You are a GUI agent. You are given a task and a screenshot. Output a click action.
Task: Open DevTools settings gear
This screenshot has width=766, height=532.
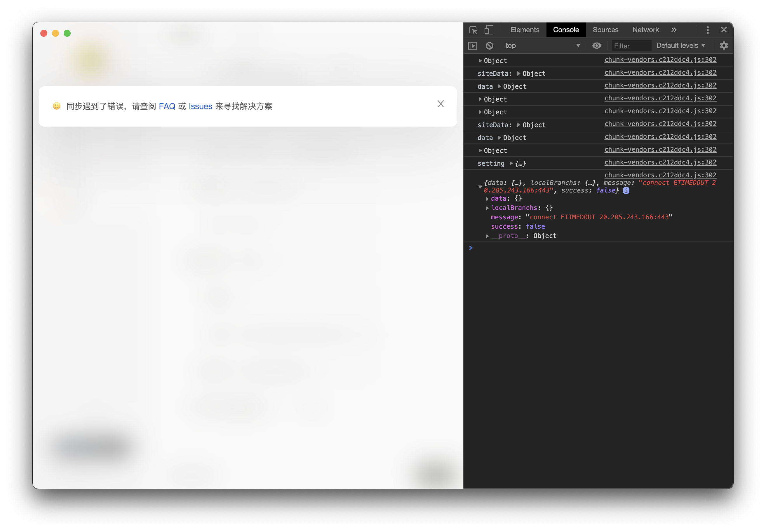[x=724, y=46]
